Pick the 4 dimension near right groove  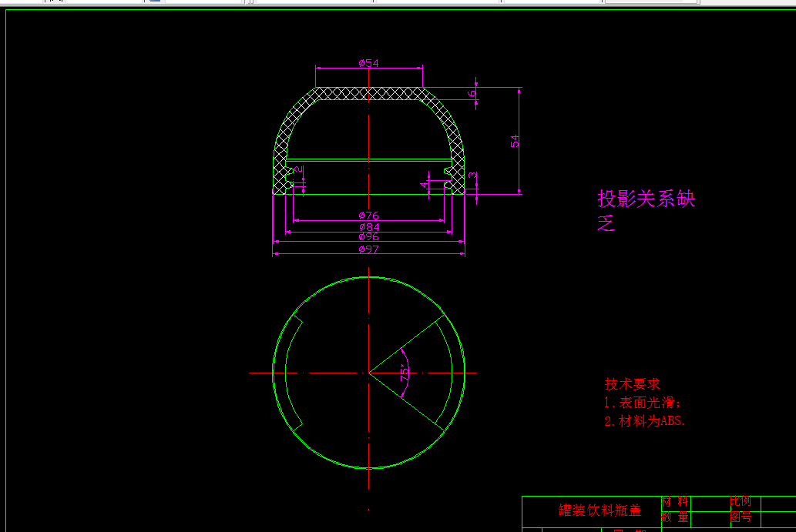point(423,185)
